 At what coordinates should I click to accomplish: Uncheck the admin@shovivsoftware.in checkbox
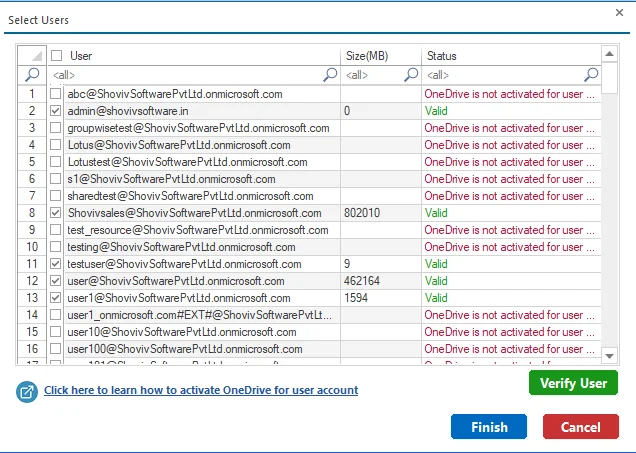point(56,111)
